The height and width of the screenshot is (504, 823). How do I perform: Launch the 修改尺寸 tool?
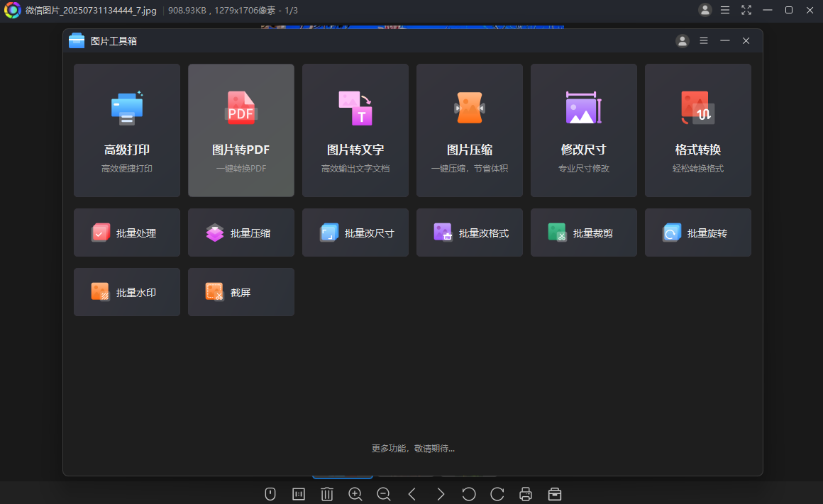point(583,130)
